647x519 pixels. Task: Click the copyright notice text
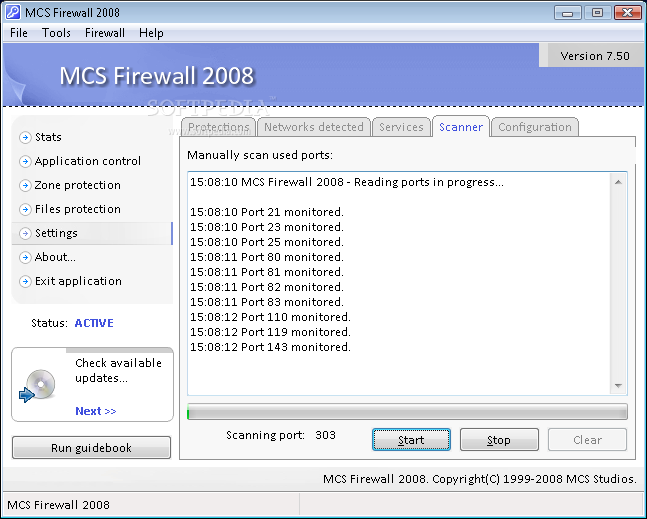click(x=479, y=479)
